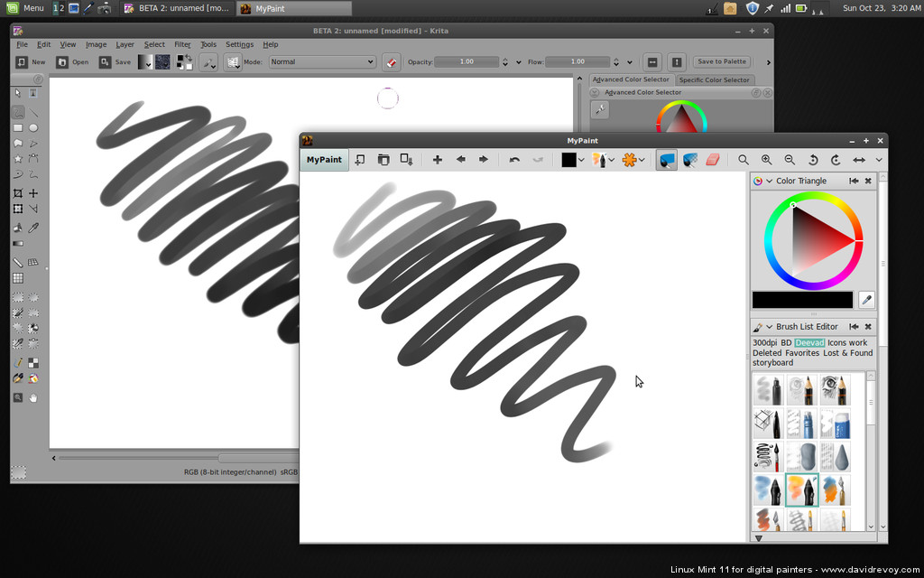Pick screen color with eyedropper in Color Triangle
The height and width of the screenshot is (578, 924).
[866, 300]
